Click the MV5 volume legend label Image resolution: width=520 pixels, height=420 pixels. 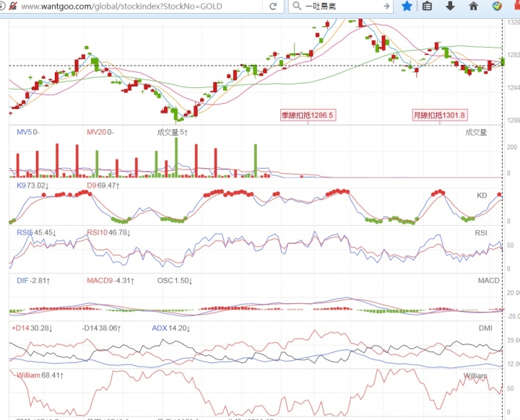(x=27, y=132)
